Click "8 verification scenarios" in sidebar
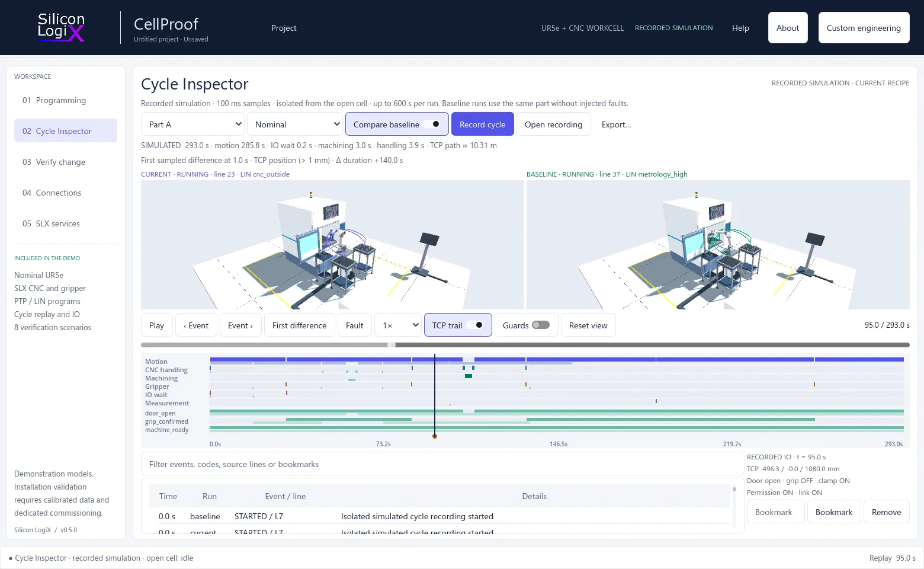Screen dimensions: 924x569 point(53,328)
